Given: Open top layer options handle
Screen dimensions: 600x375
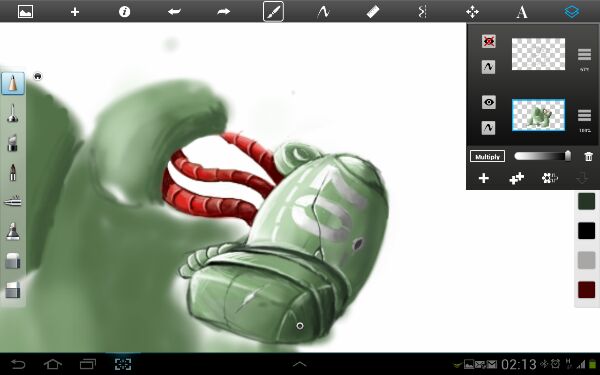Looking at the screenshot, I should [584, 54].
